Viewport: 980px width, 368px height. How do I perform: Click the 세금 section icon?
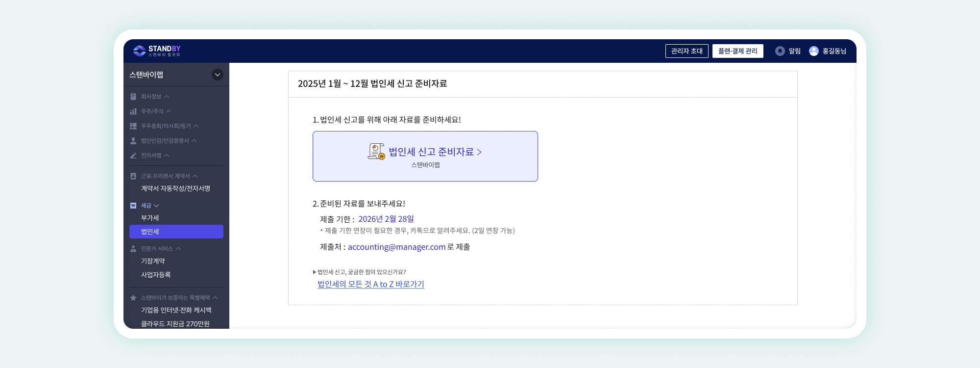133,206
